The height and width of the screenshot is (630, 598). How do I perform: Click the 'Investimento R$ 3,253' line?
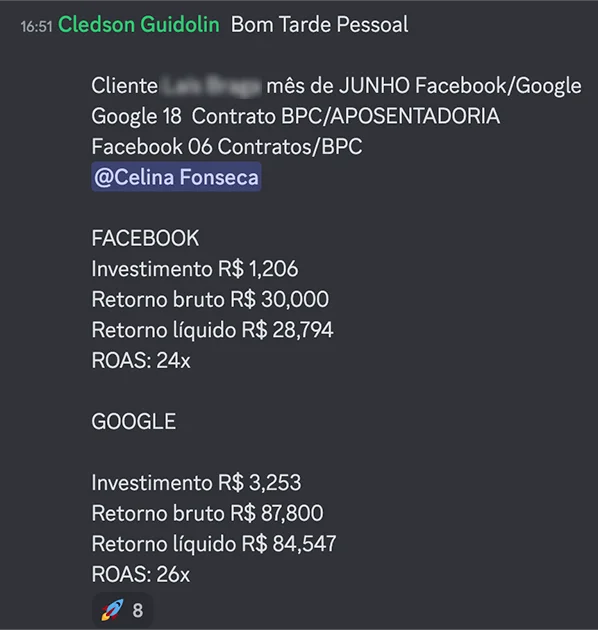[x=196, y=483]
